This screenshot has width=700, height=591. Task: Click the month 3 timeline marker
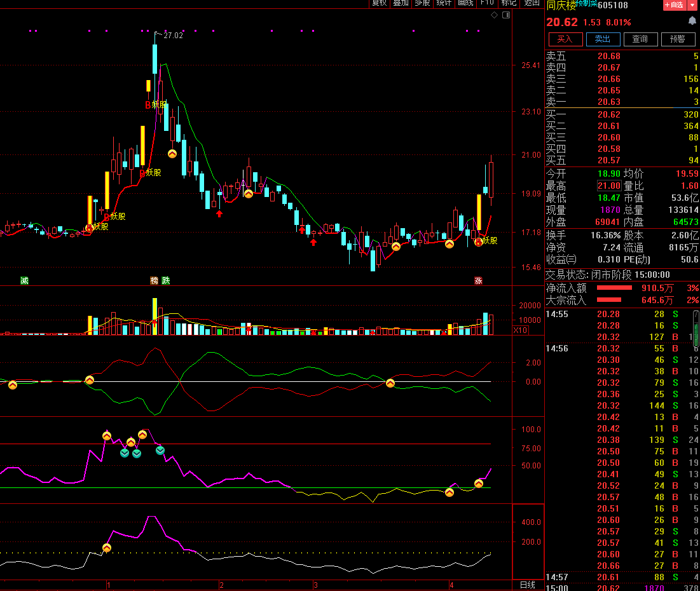315,585
